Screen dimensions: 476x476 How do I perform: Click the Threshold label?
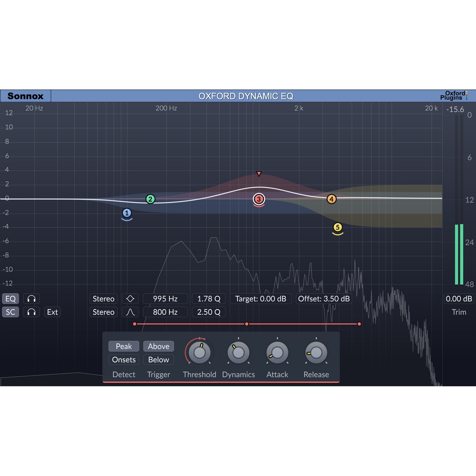tap(199, 374)
